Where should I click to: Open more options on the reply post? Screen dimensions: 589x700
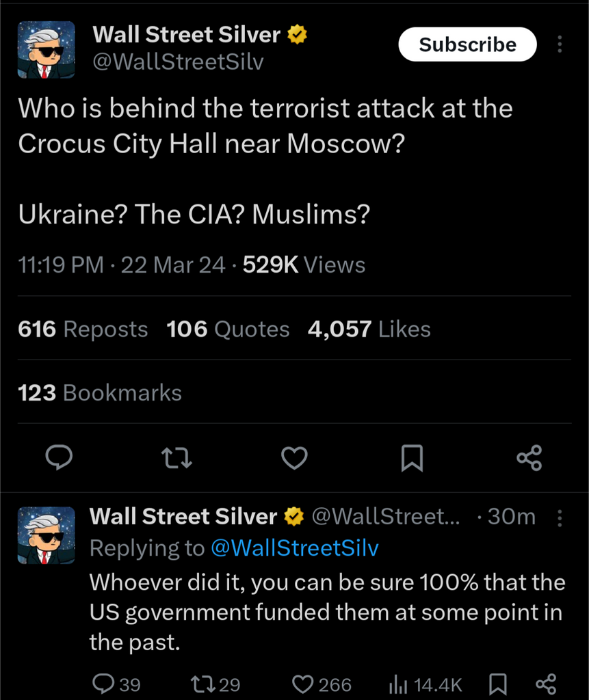[560, 517]
